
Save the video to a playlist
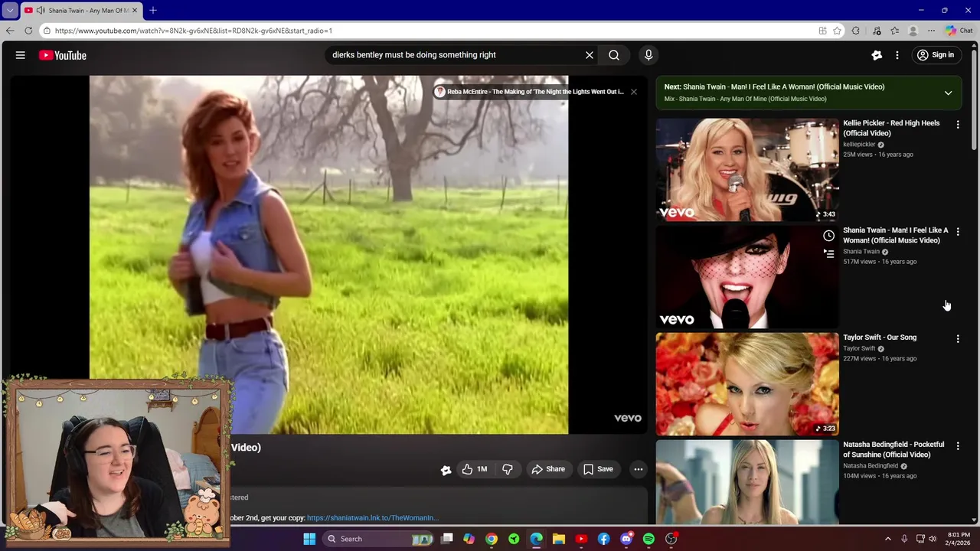point(598,469)
